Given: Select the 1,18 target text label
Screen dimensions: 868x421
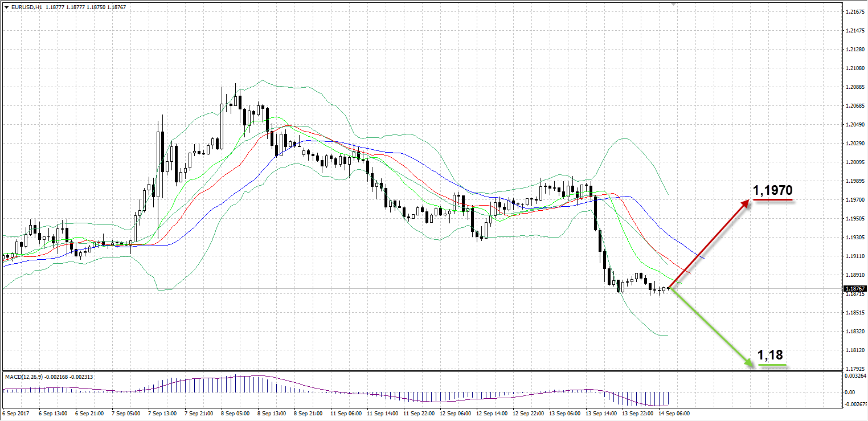Looking at the screenshot, I should click(x=770, y=355).
